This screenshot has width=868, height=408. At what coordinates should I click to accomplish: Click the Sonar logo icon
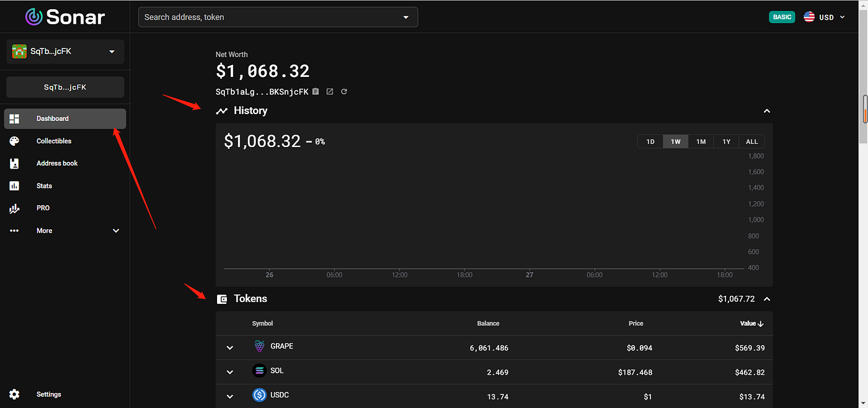(x=34, y=17)
